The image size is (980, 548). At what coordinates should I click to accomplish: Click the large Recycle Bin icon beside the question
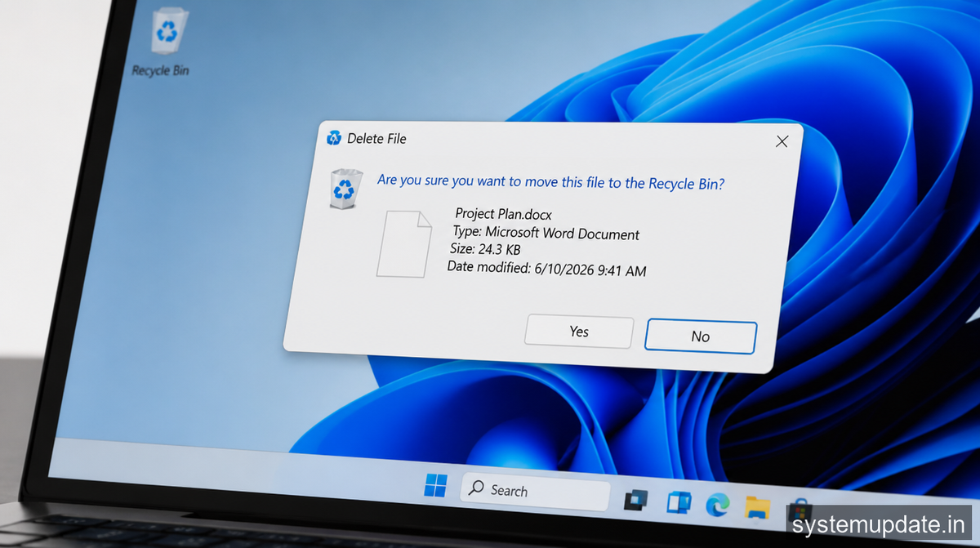346,189
